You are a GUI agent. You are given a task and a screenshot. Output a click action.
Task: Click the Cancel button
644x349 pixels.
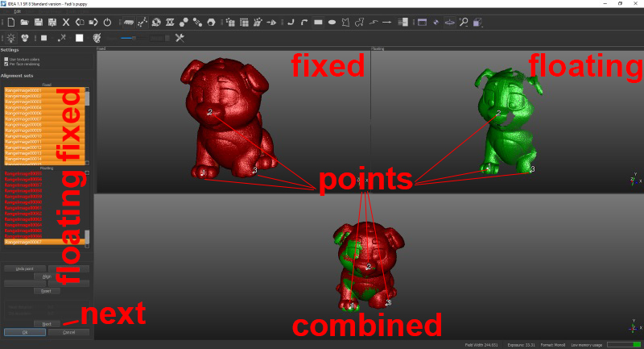tap(68, 332)
